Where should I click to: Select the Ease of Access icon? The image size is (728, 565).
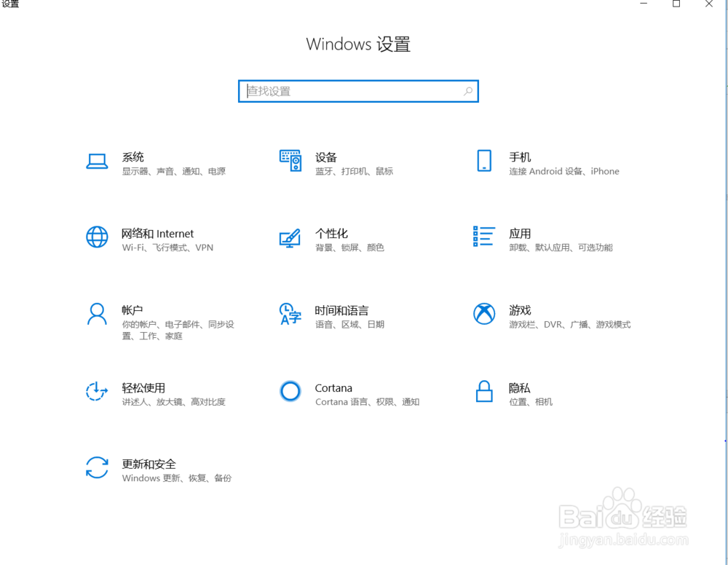coord(97,392)
